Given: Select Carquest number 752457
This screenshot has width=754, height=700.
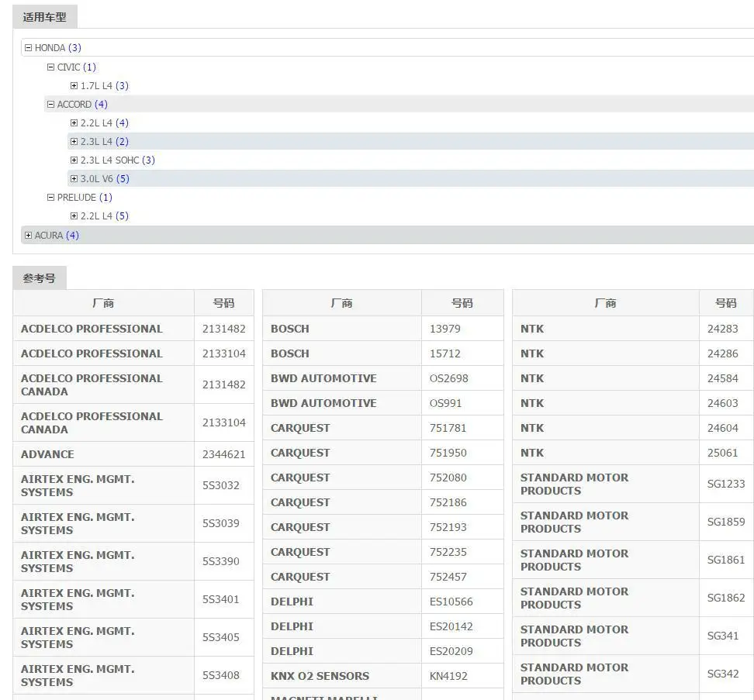Looking at the screenshot, I should click(448, 577).
